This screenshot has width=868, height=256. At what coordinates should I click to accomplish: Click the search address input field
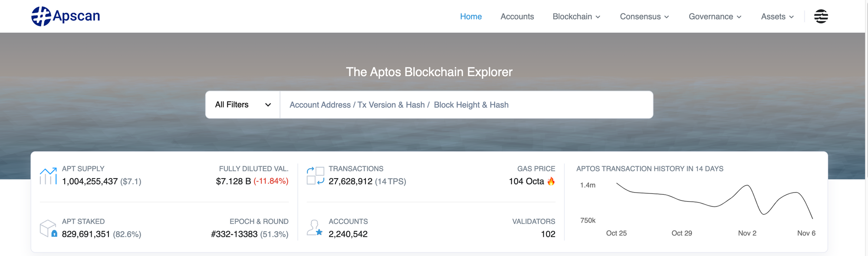click(x=466, y=105)
